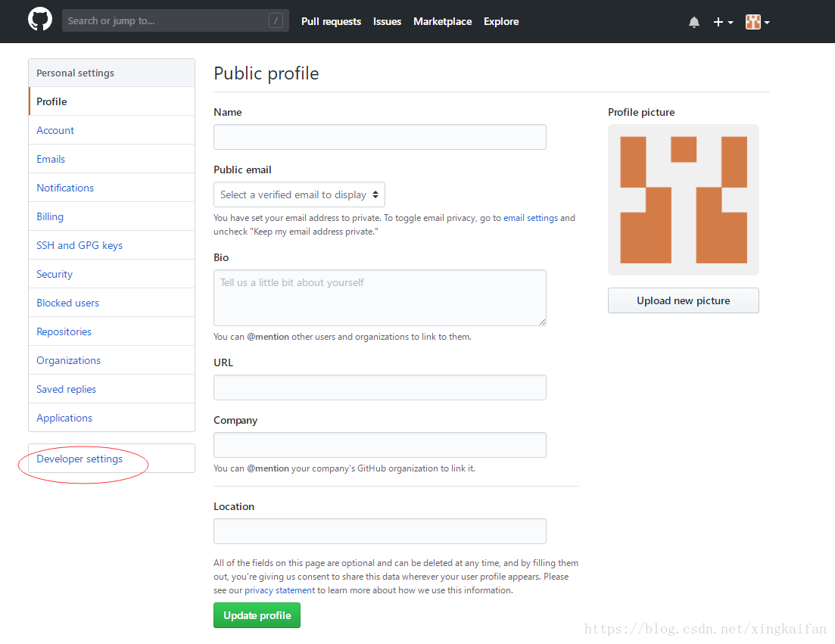Viewport: 835px width, 644px height.
Task: Click into the Name input field
Action: pyautogui.click(x=380, y=137)
